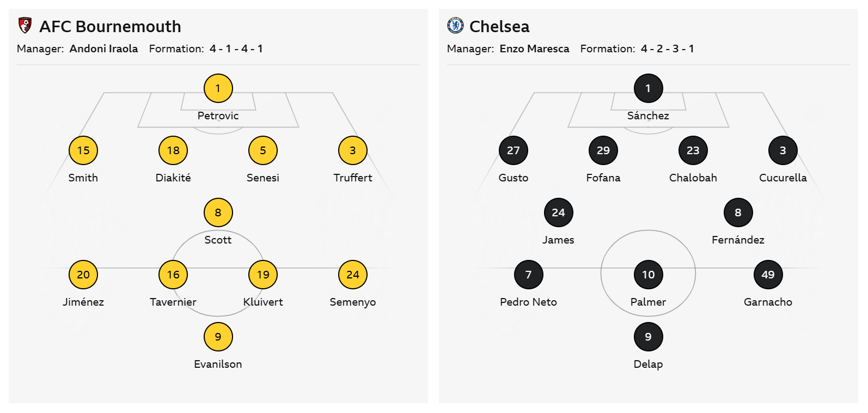Click Delap's number 9 dark circle
This screenshot has width=868, height=413.
coord(648,337)
